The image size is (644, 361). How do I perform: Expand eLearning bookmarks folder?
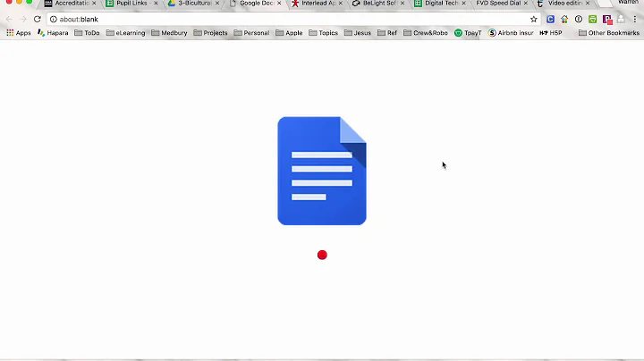(125, 33)
